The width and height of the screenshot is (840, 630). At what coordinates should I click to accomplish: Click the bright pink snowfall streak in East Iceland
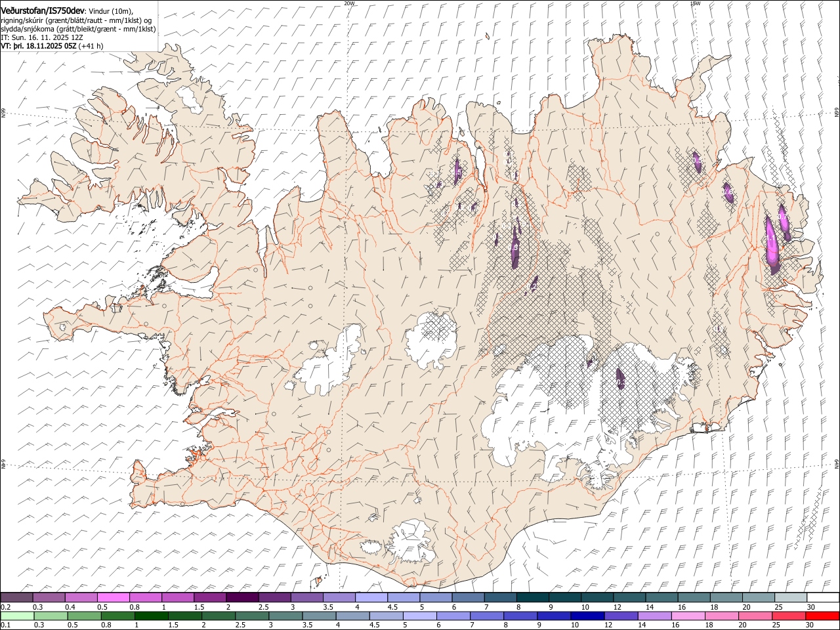(x=772, y=243)
